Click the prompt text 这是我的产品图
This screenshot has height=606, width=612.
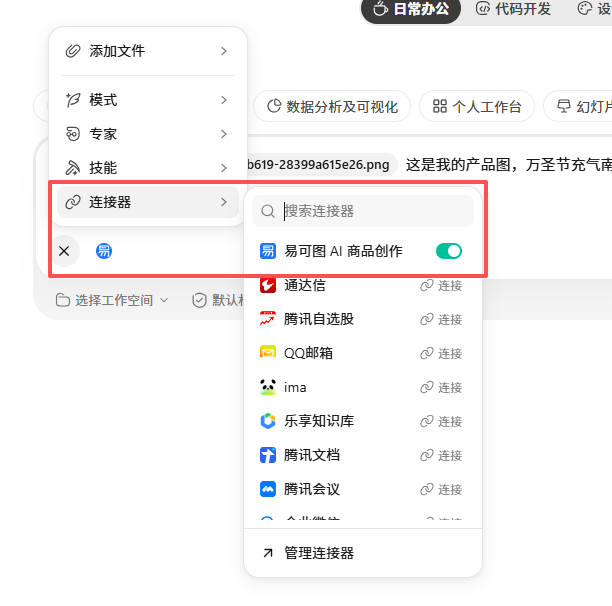point(458,164)
